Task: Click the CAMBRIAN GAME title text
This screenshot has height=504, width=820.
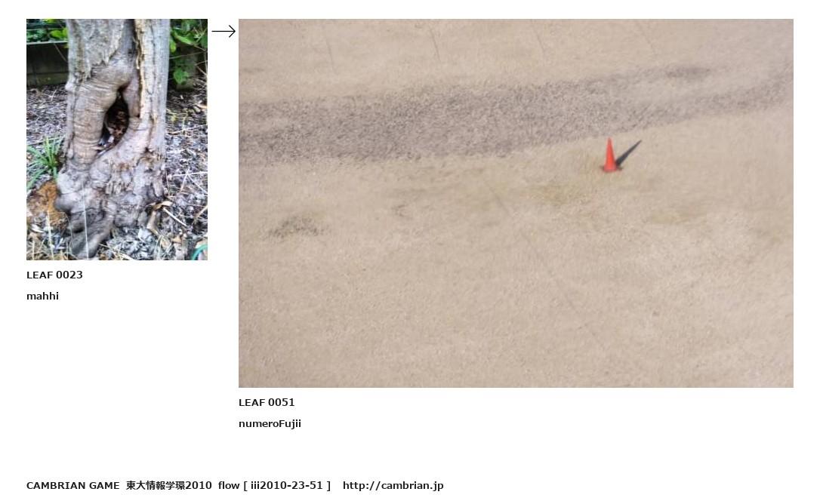Action: pyautogui.click(x=72, y=485)
